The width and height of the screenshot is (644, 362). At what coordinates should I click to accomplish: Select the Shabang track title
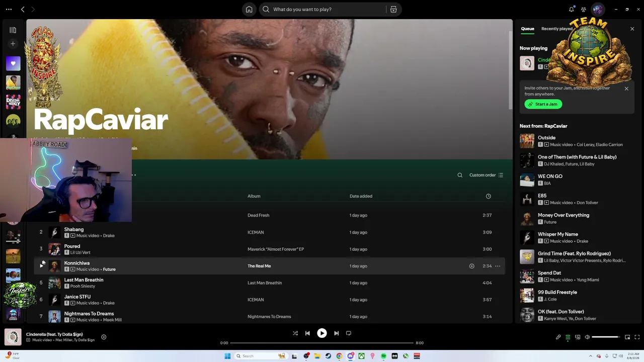(x=74, y=229)
